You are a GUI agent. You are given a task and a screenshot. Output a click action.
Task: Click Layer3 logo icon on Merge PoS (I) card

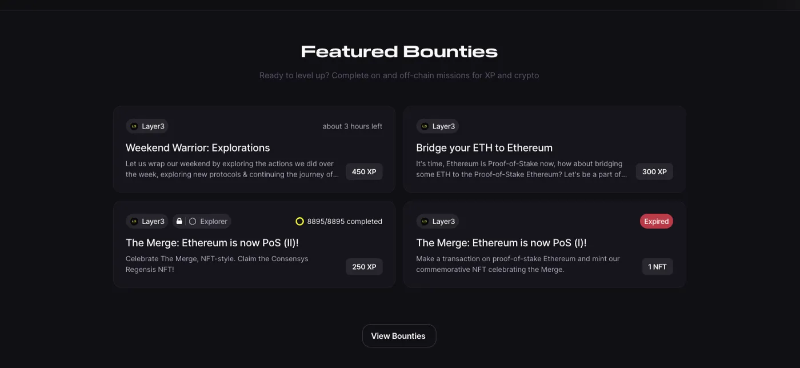click(x=424, y=222)
